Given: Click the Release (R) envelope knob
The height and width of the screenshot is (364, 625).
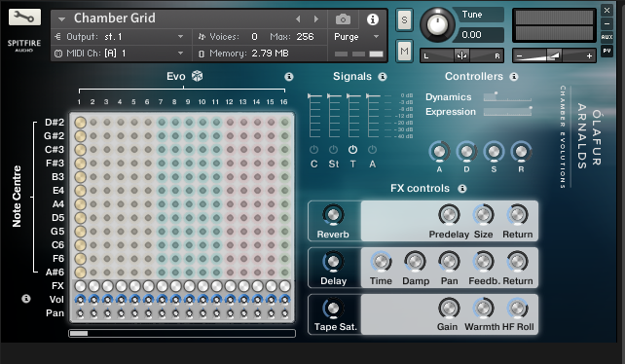Looking at the screenshot, I should (x=521, y=152).
